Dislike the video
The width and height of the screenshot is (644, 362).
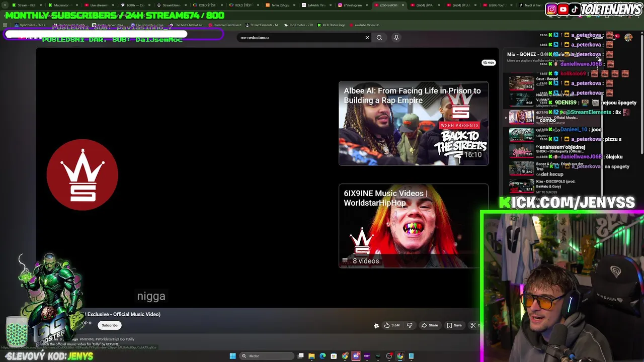[410, 325]
